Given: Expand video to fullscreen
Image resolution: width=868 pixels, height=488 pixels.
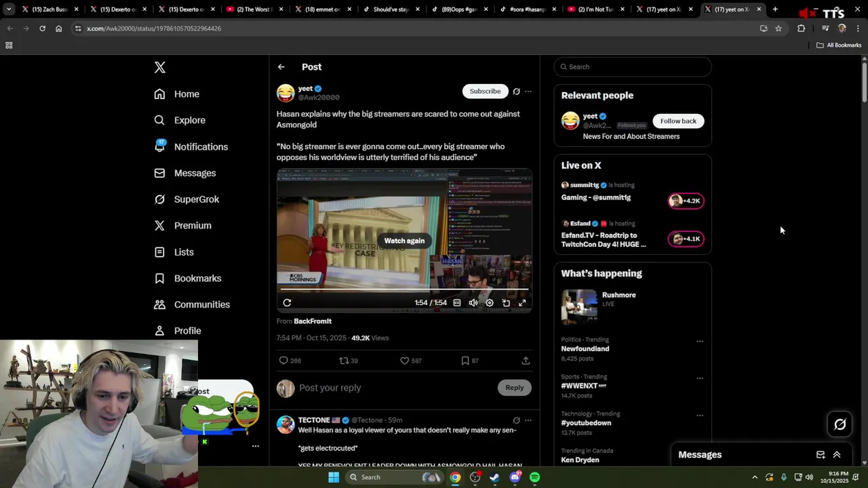Looking at the screenshot, I should click(522, 303).
